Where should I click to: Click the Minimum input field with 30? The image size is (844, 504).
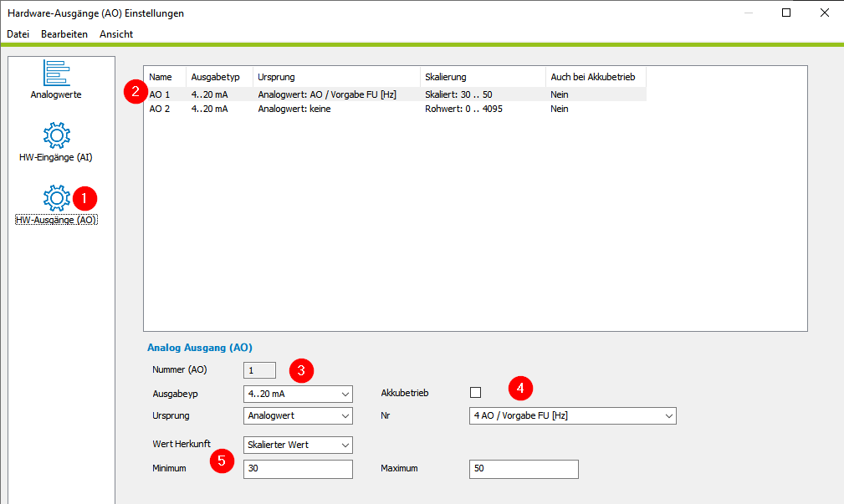click(x=298, y=469)
